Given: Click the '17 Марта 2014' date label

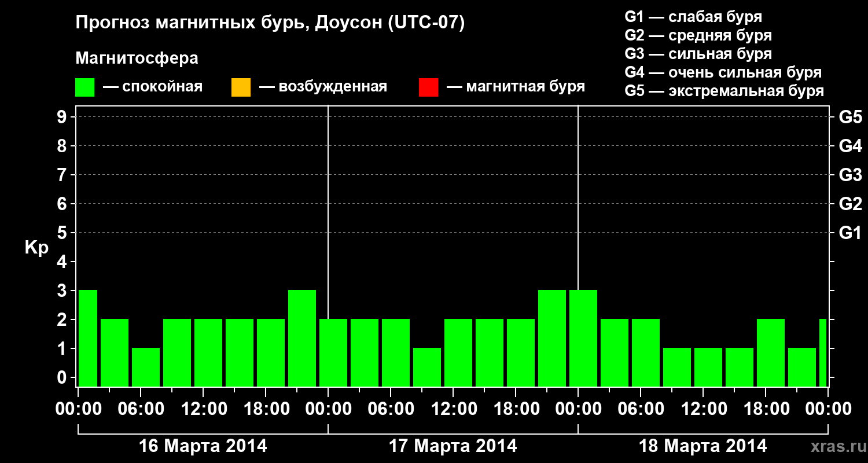Looking at the screenshot, I should [x=453, y=446].
